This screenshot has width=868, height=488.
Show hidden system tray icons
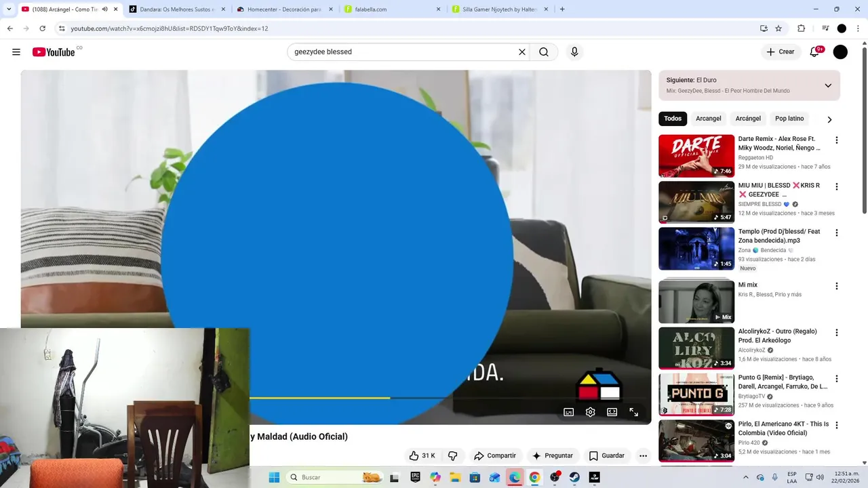pos(746,477)
